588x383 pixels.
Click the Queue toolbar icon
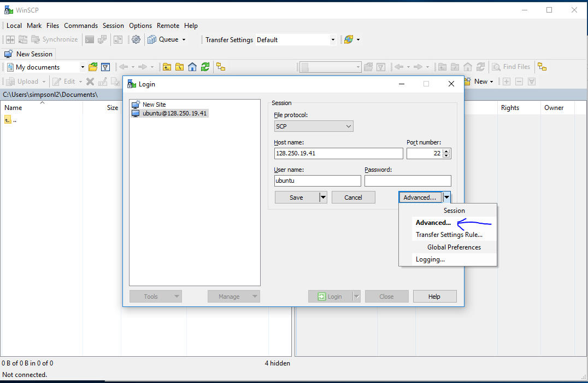(151, 39)
